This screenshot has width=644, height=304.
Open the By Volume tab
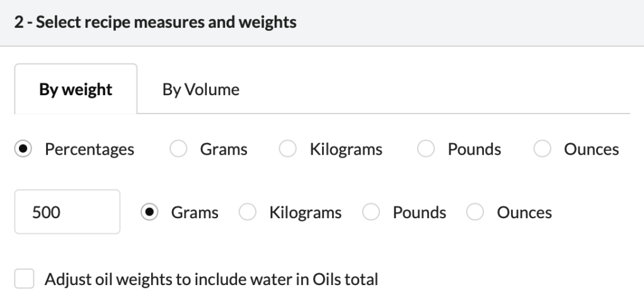point(201,90)
